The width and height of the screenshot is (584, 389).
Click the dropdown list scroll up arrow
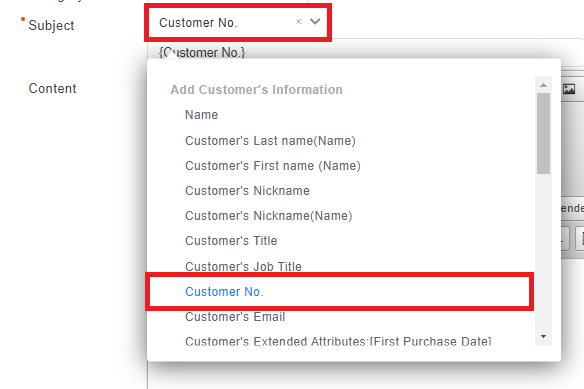click(543, 85)
